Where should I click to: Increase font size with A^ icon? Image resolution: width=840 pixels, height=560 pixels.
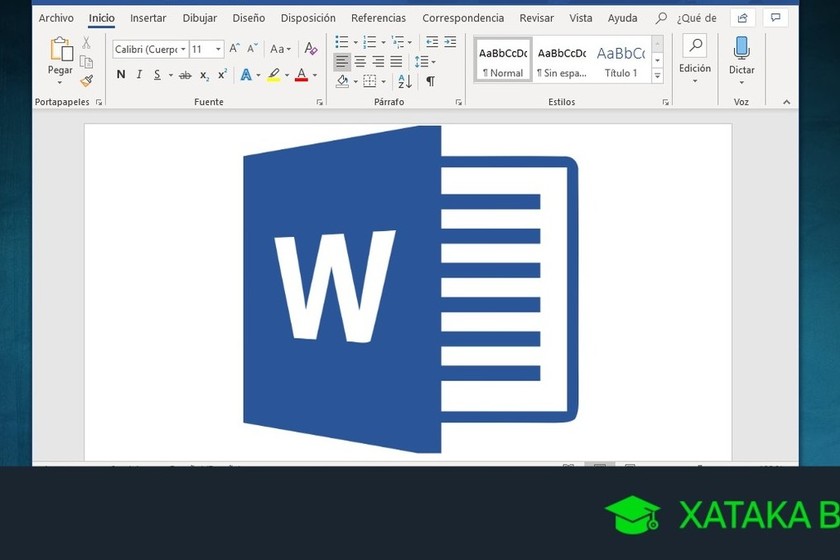coord(234,48)
